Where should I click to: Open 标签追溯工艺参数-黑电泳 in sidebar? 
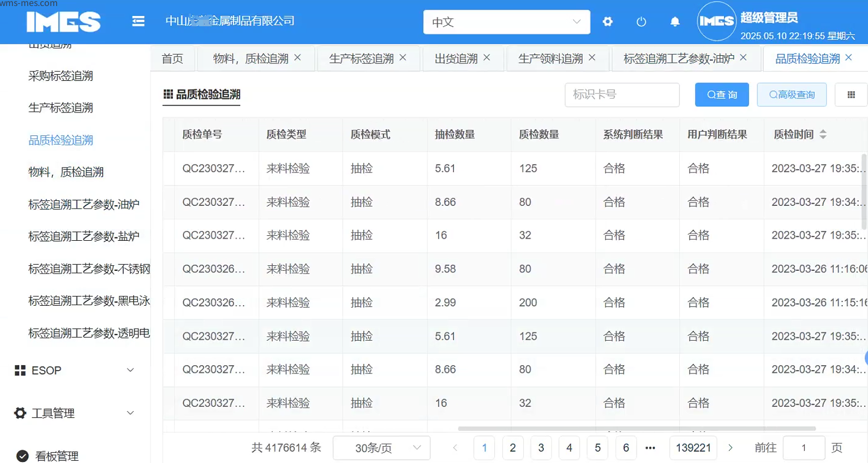pyautogui.click(x=89, y=301)
